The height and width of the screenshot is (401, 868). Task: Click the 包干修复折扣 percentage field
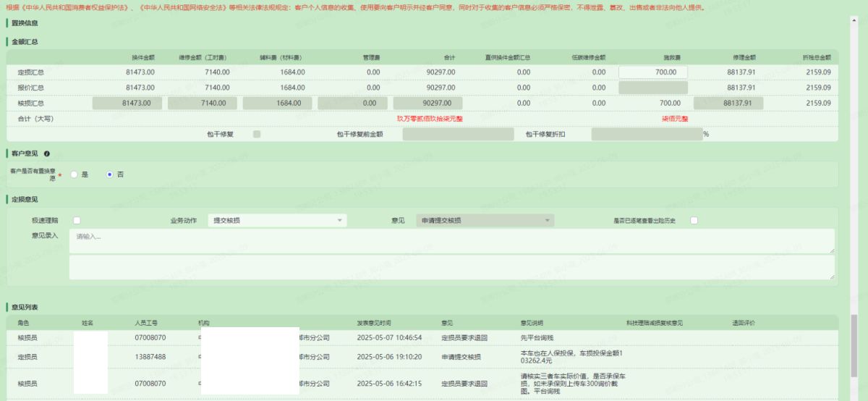(646, 134)
